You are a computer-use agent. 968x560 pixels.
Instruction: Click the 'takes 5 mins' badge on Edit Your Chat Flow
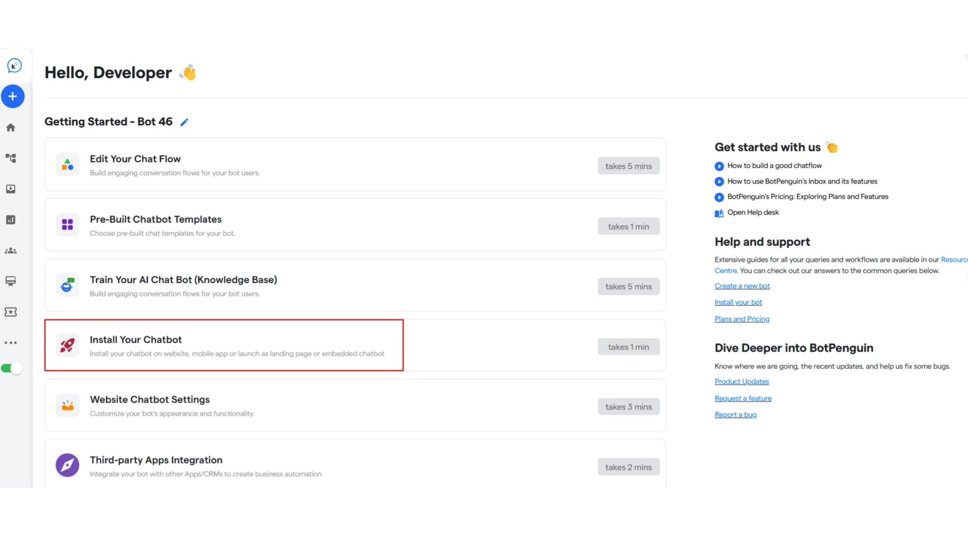[x=629, y=166]
